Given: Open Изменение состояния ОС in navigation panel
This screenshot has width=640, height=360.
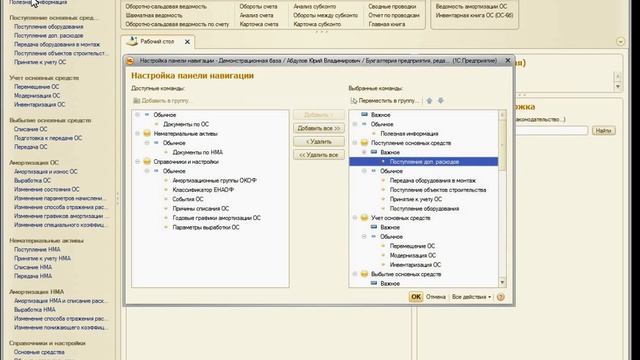Looking at the screenshot, I should 47,189.
